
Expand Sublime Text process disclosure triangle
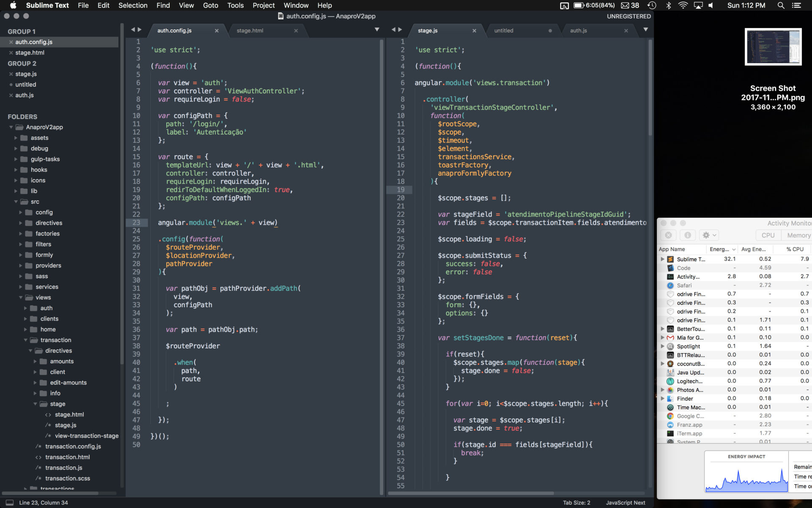[662, 259]
